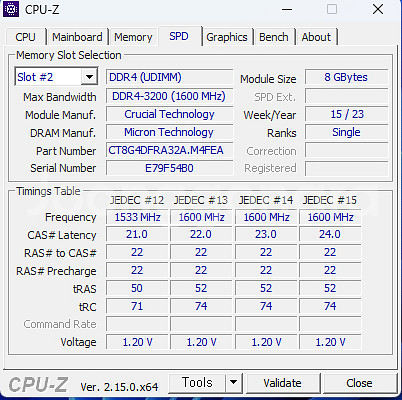Select Slot #2 in the slot combo box
402x400 pixels.
56,77
